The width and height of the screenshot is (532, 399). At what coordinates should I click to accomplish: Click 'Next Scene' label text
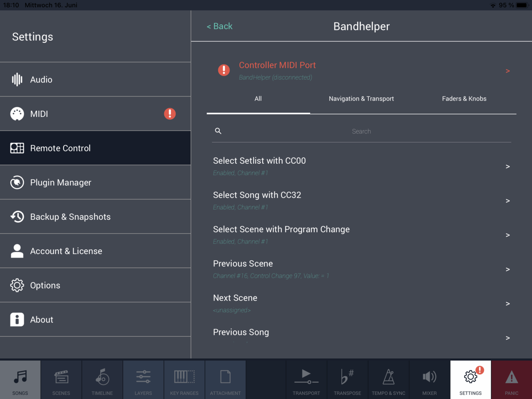point(235,298)
